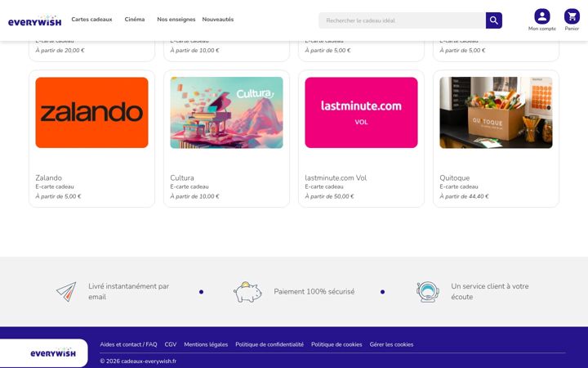The height and width of the screenshot is (368, 588).
Task: Focus the Rechercher le cadeau idéal field
Action: coord(402,20)
